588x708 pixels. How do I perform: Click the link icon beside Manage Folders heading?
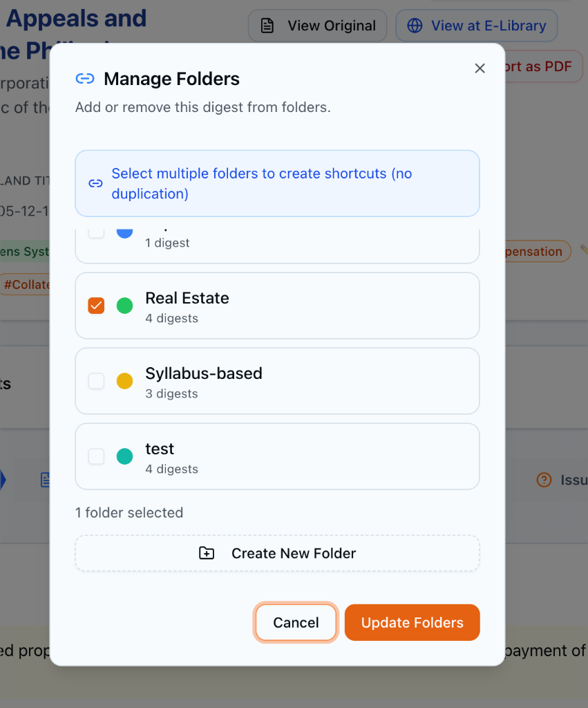pyautogui.click(x=84, y=79)
